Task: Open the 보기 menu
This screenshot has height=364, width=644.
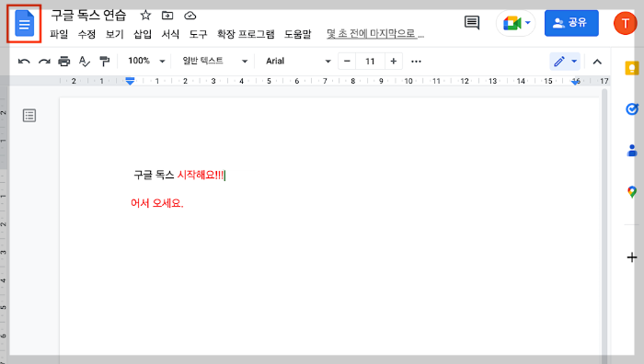Action: point(115,34)
